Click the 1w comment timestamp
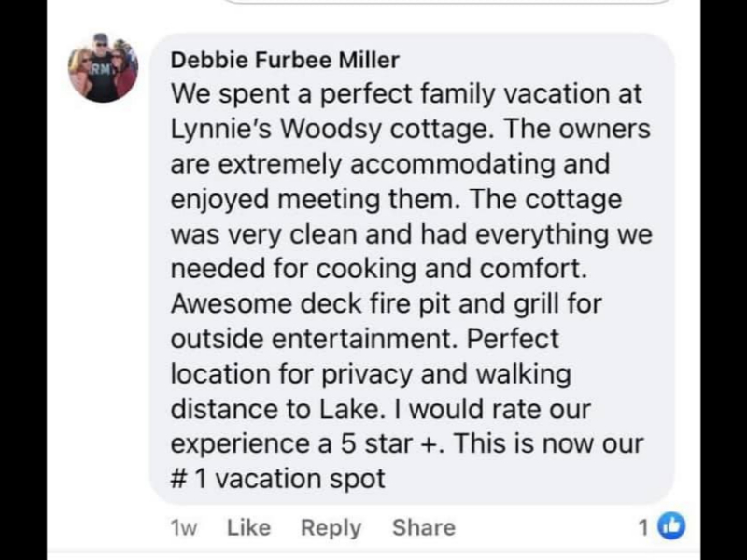The image size is (747, 560). click(x=184, y=527)
